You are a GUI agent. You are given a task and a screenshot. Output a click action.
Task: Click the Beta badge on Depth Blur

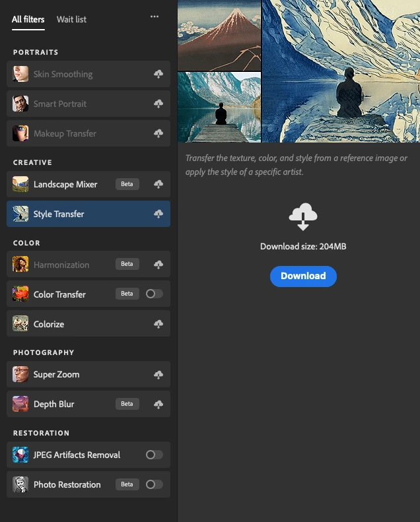[127, 404]
